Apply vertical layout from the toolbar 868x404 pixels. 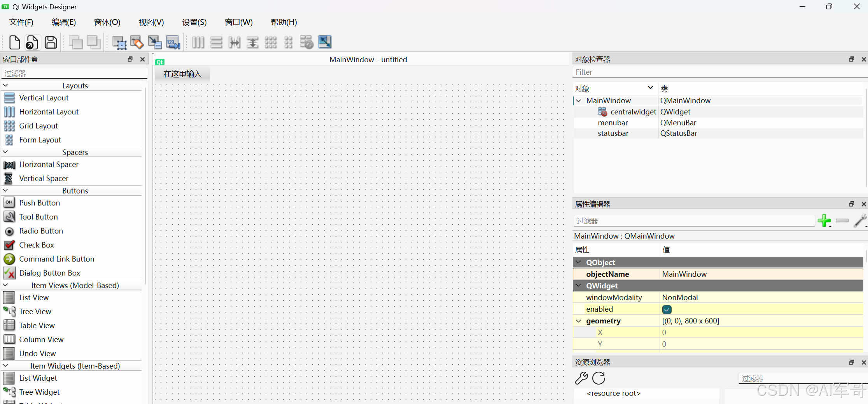(216, 42)
